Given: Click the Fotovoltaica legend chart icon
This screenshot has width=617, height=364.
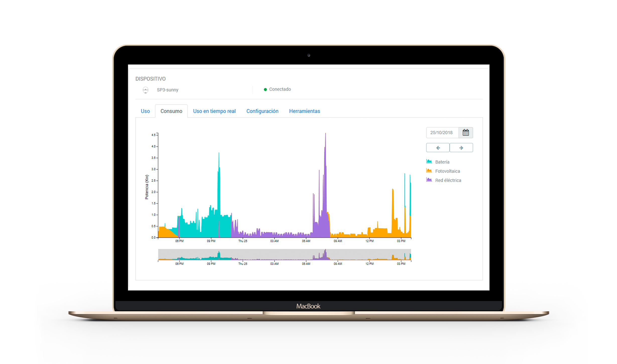Looking at the screenshot, I should (429, 171).
